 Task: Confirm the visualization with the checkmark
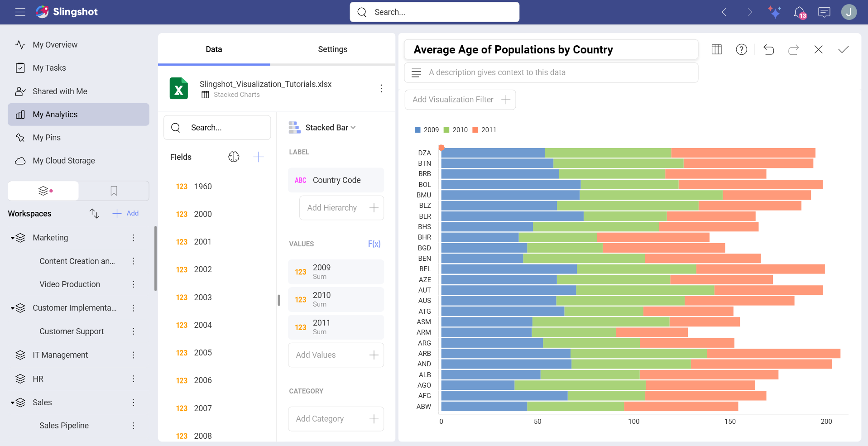(x=843, y=49)
